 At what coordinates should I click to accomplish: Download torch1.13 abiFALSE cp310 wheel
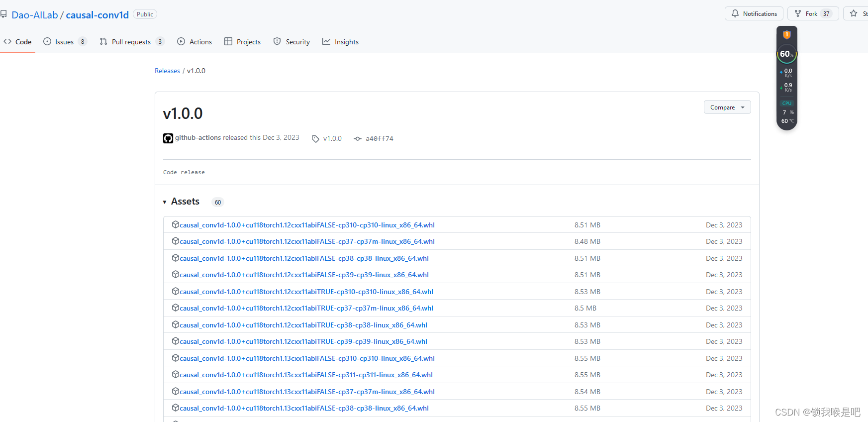tap(307, 358)
